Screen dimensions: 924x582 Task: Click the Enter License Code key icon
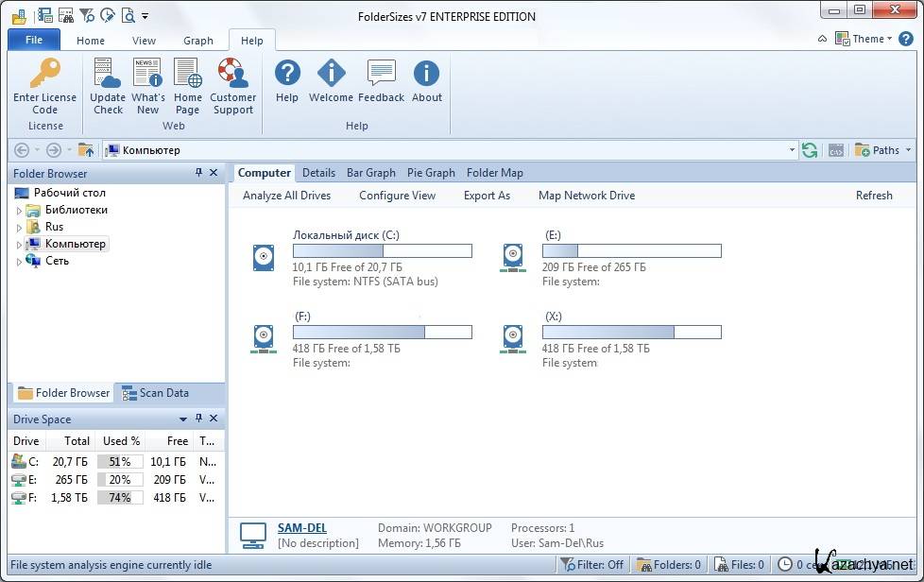pos(44,74)
